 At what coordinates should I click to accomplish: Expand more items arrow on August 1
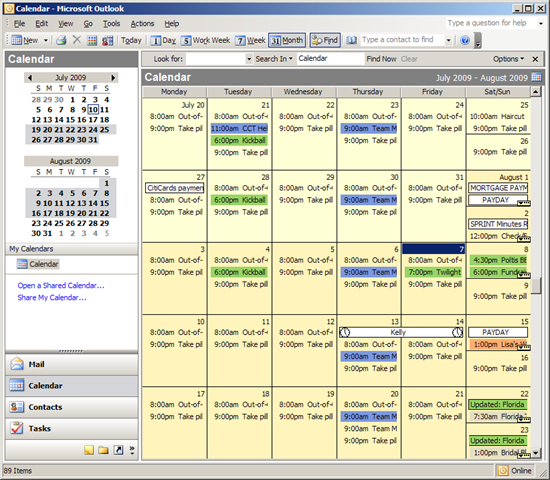(524, 203)
